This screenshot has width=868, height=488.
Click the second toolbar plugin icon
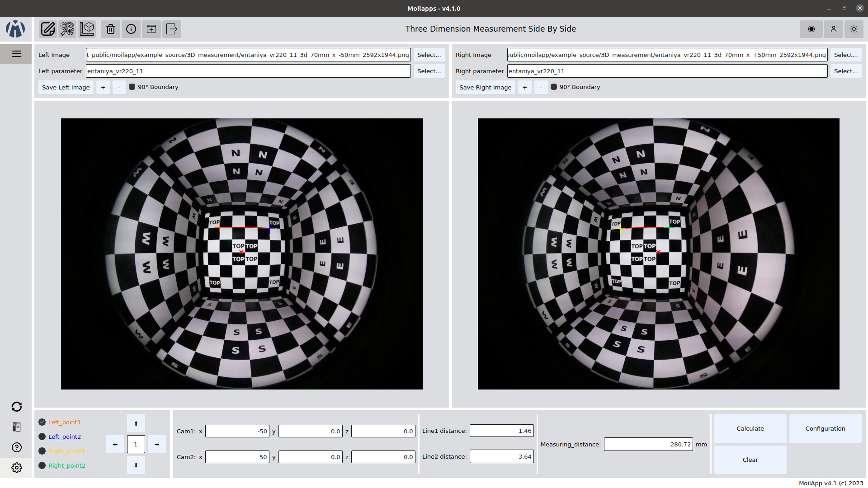pyautogui.click(x=67, y=29)
